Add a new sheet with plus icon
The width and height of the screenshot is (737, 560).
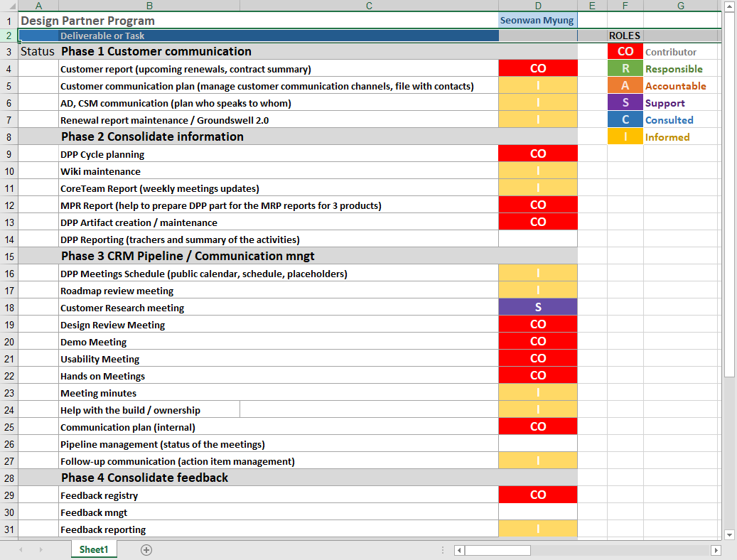point(146,549)
